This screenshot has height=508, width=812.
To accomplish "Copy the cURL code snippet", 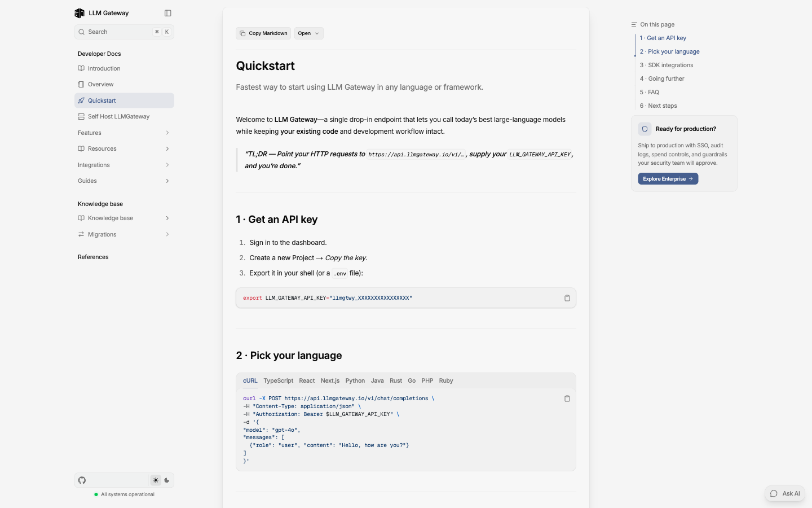I will coord(567,398).
